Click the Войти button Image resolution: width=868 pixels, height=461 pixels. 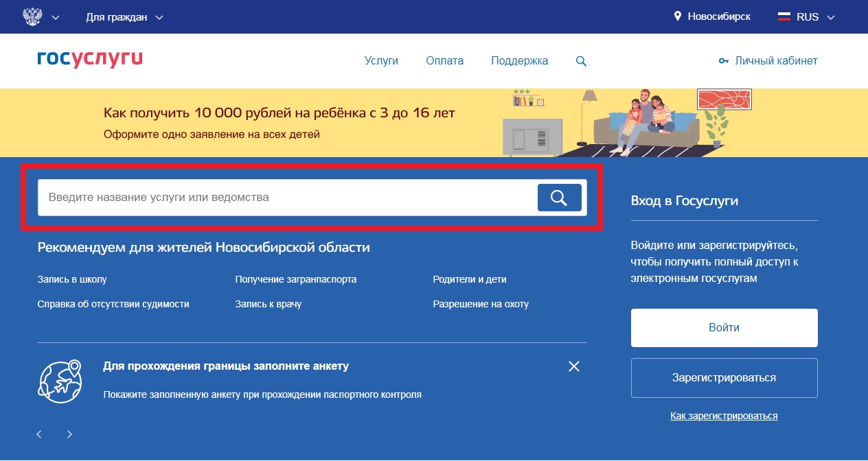[724, 328]
